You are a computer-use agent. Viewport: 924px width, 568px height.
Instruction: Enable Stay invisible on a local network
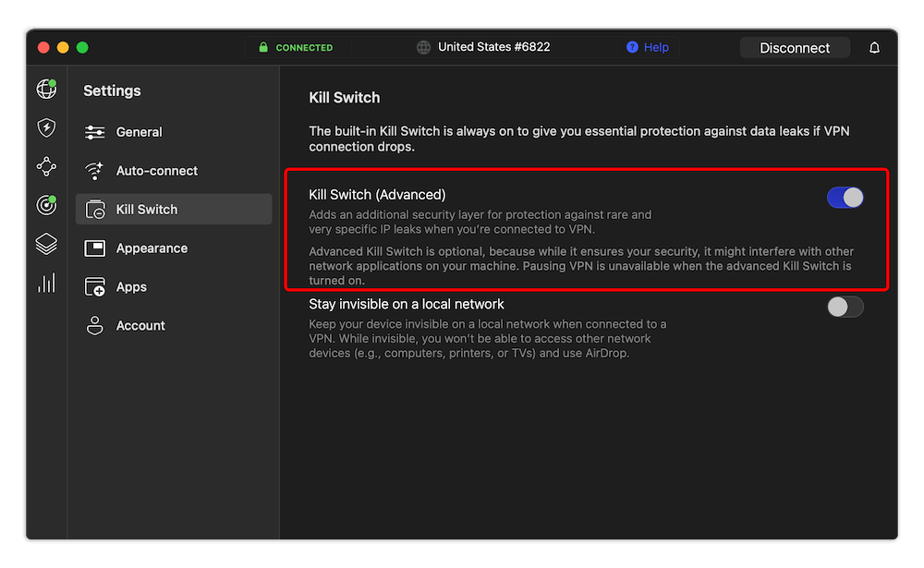pyautogui.click(x=845, y=307)
